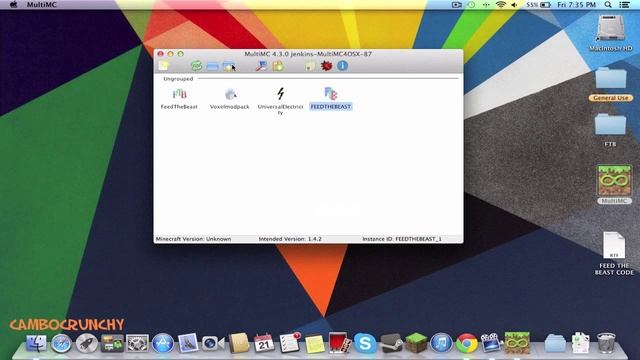The image size is (640, 360).
Task: Click the battery 55% indicator
Action: [x=538, y=5]
